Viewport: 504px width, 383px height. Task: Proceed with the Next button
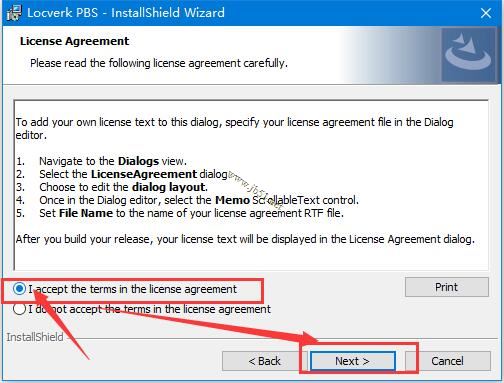click(x=353, y=361)
